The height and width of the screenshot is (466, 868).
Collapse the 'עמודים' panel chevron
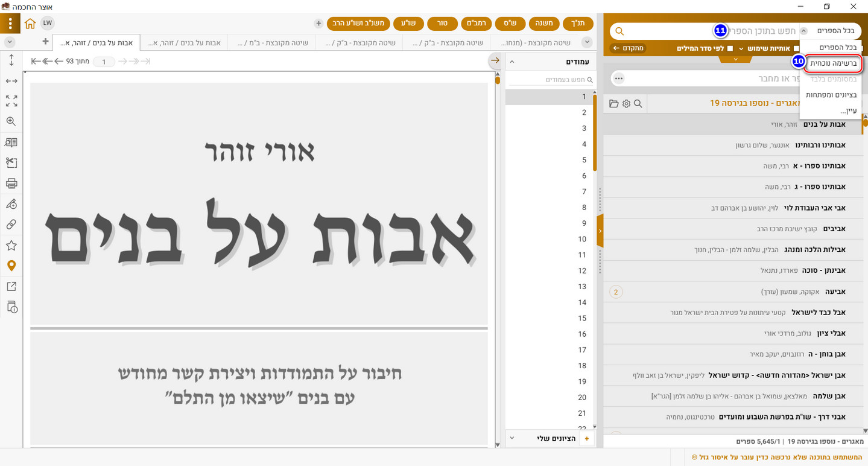pos(512,62)
